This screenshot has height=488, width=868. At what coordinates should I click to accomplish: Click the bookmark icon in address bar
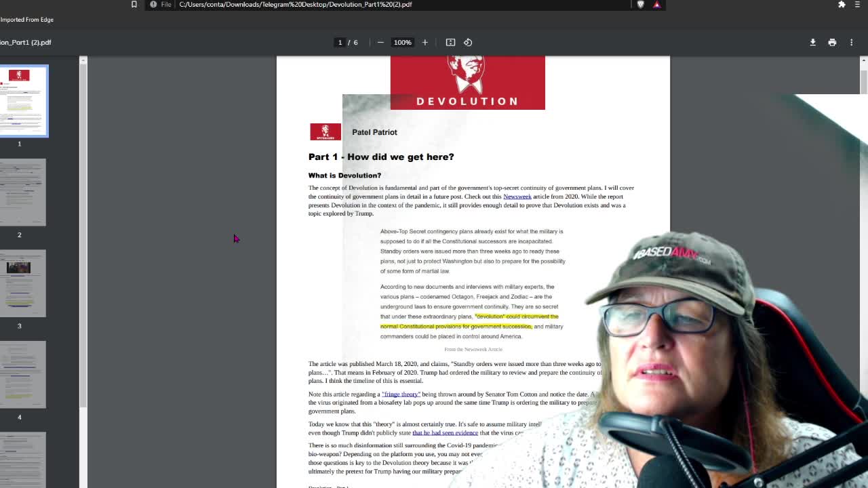[x=134, y=5]
